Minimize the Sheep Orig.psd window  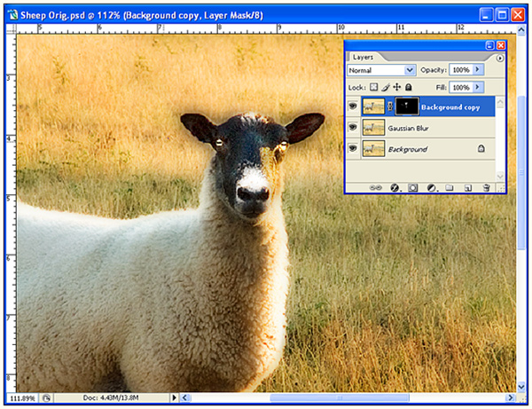pos(486,15)
